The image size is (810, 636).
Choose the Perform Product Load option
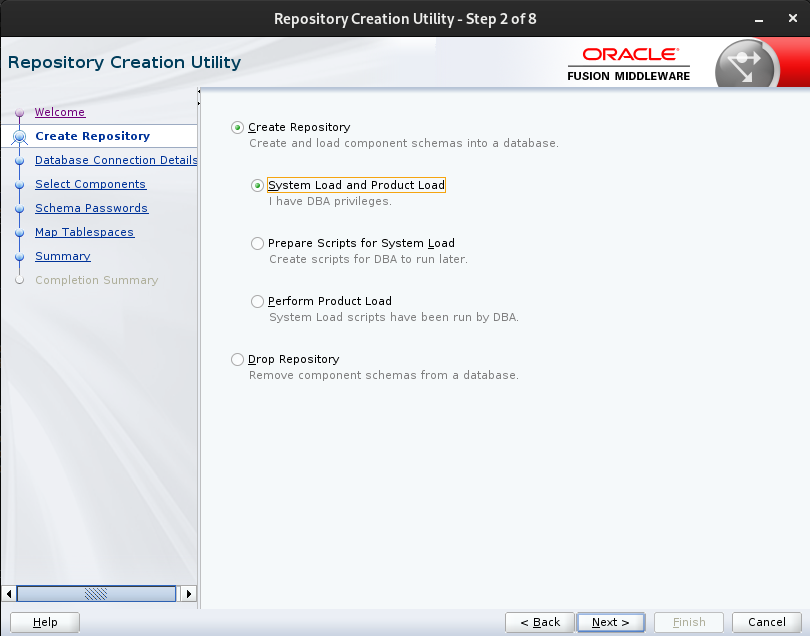click(x=257, y=301)
